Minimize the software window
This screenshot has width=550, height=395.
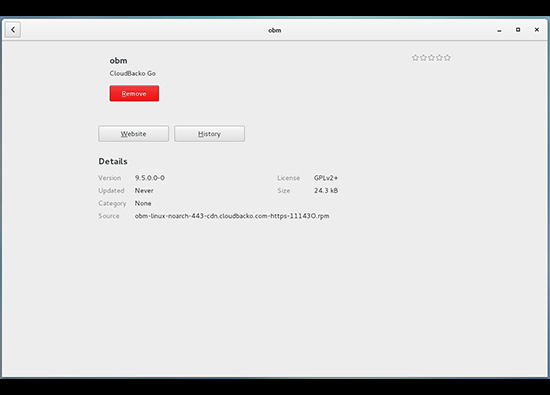499,30
